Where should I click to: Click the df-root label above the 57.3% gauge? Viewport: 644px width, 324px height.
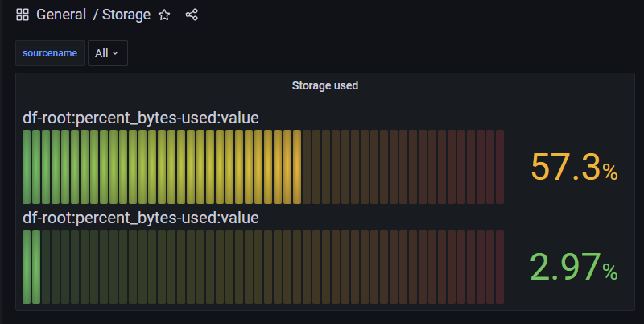point(141,118)
